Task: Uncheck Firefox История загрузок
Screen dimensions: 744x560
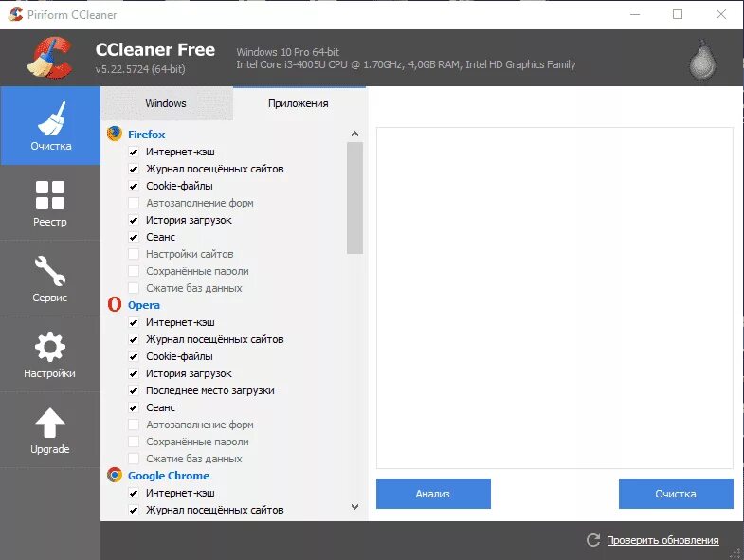Action: click(134, 220)
